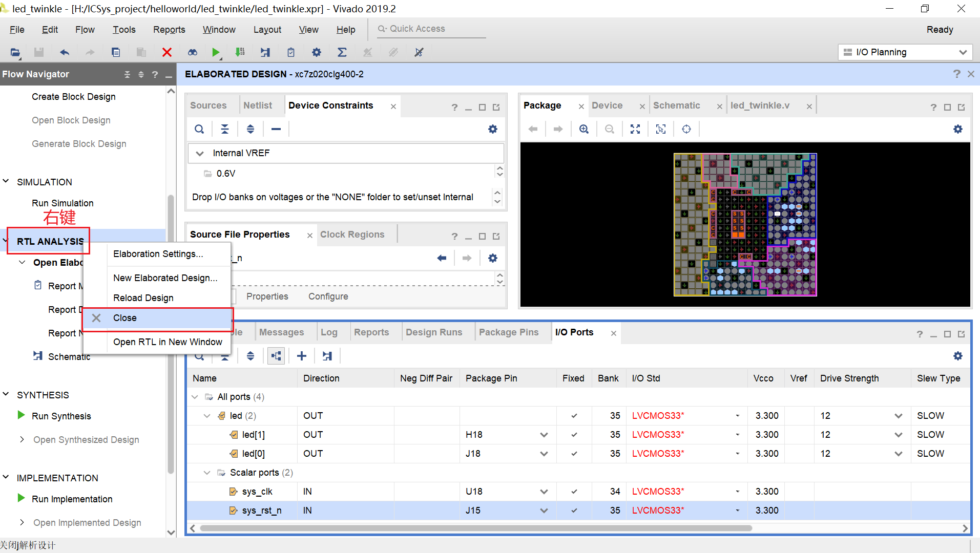This screenshot has height=553, width=980.
Task: Click the green Run play icon
Action: (216, 52)
